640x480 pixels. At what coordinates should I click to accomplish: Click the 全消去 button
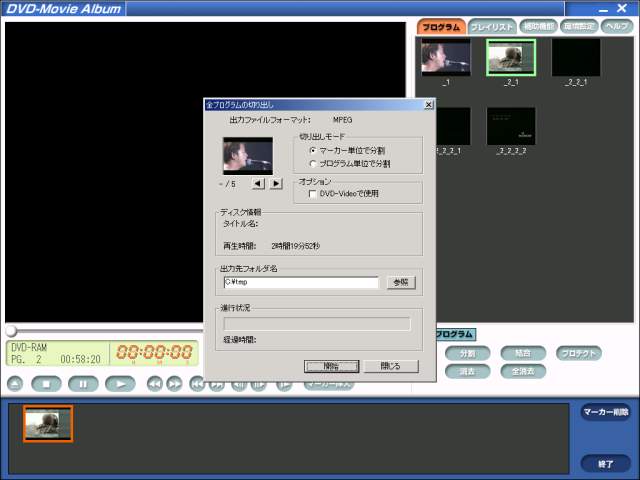coord(523,371)
